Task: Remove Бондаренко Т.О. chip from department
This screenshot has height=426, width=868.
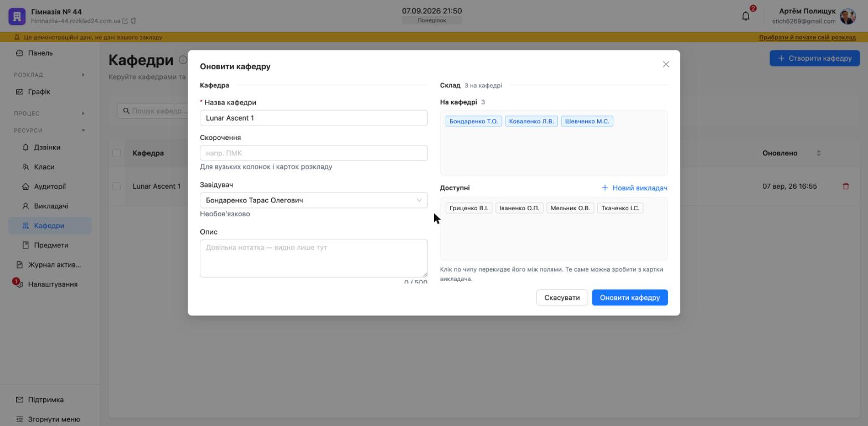Action: [x=473, y=122]
